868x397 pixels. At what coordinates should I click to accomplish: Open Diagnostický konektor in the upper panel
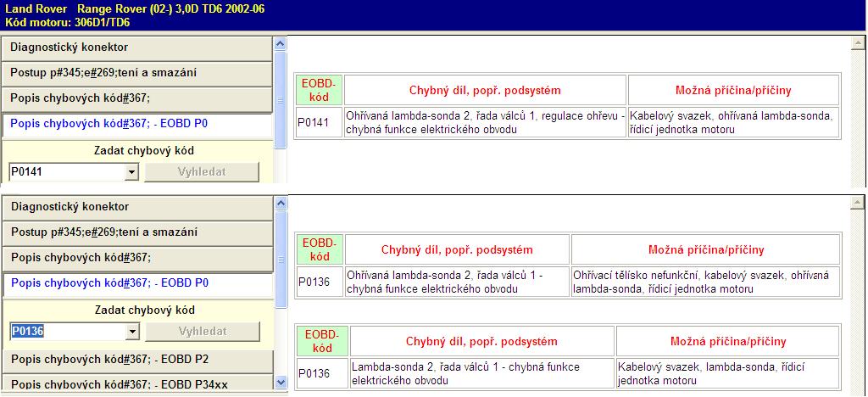[x=137, y=48]
